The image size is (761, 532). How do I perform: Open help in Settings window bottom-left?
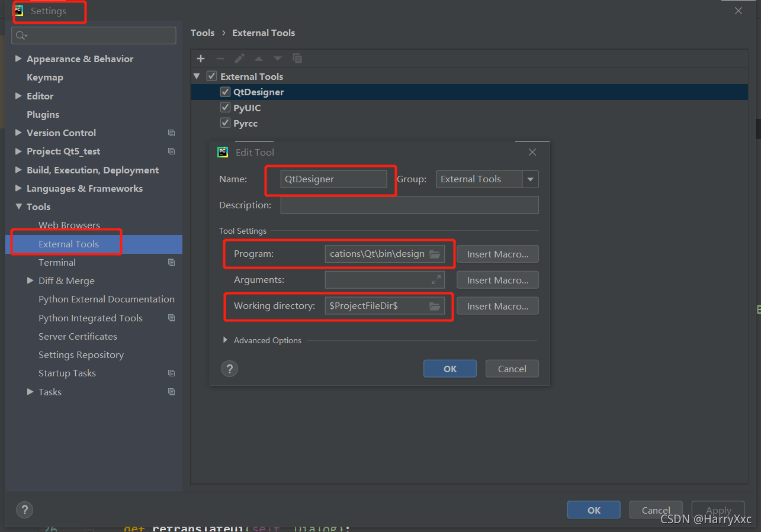(x=24, y=510)
